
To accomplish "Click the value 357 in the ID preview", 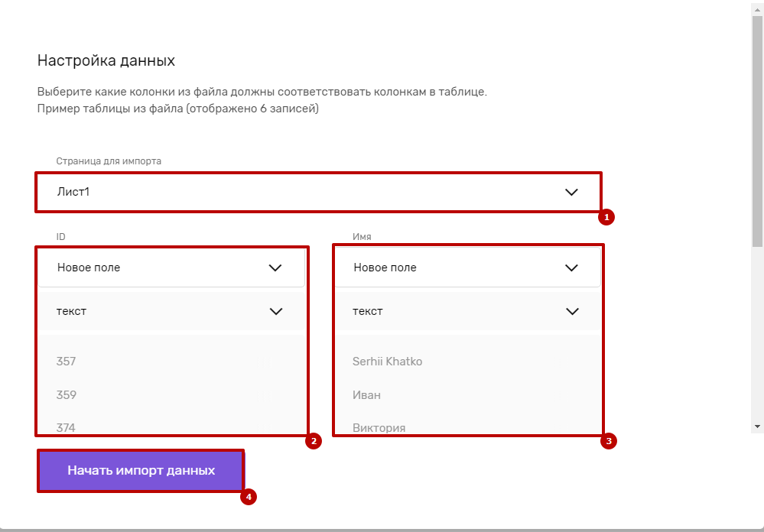I will [x=66, y=362].
